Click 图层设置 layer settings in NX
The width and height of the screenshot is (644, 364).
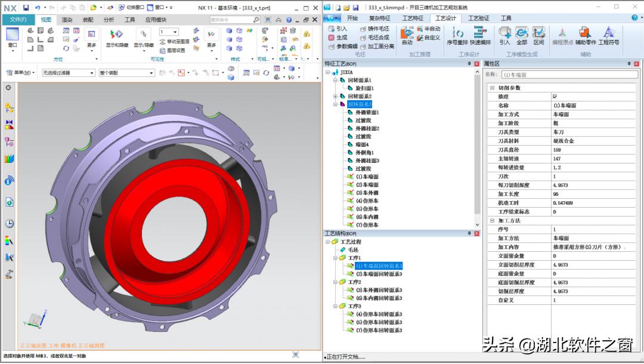click(172, 51)
